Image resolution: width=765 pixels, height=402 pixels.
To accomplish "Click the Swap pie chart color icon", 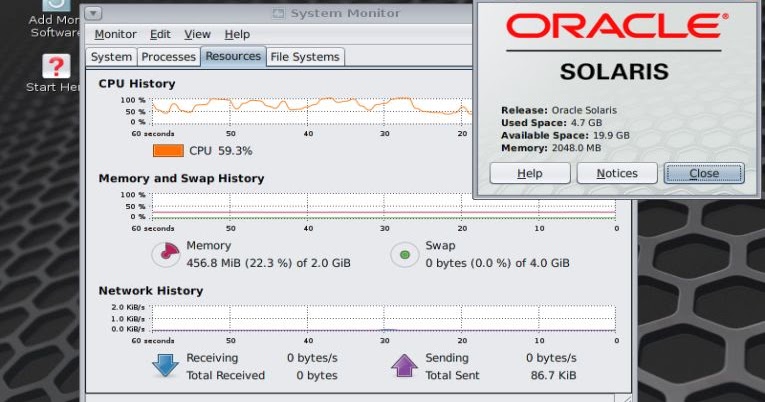I will (x=404, y=255).
